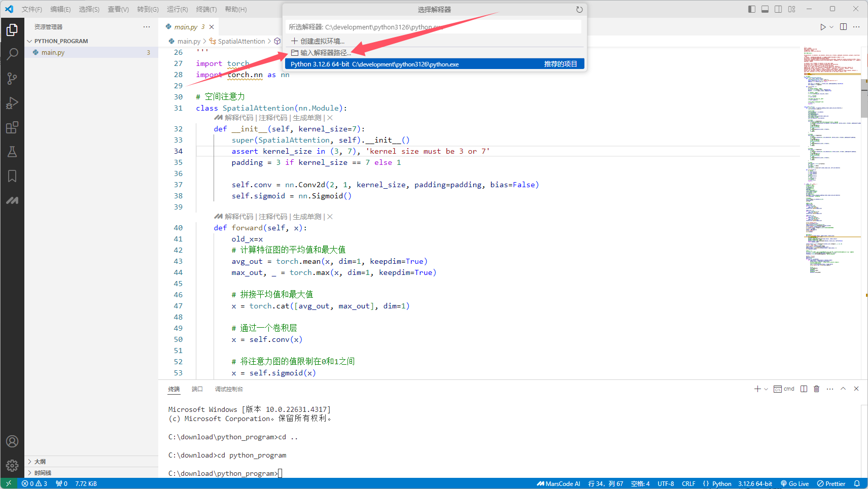
Task: Click the Run Python File play button
Action: pos(823,27)
